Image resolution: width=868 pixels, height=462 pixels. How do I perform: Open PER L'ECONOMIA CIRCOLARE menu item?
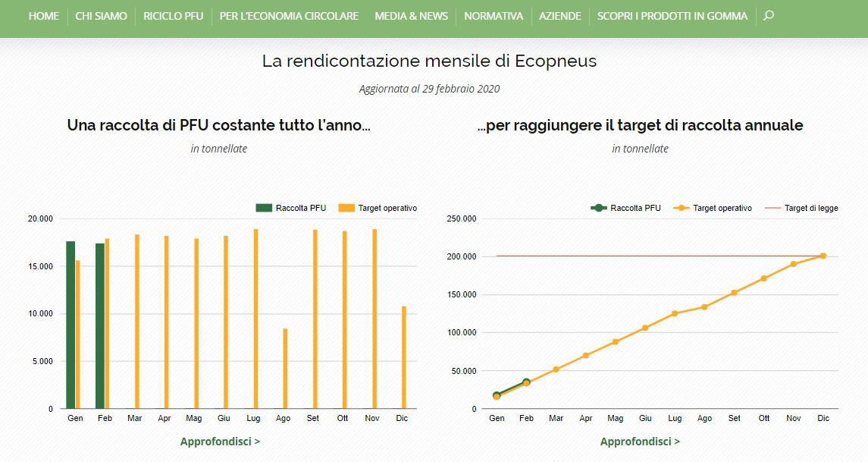pyautogui.click(x=289, y=16)
